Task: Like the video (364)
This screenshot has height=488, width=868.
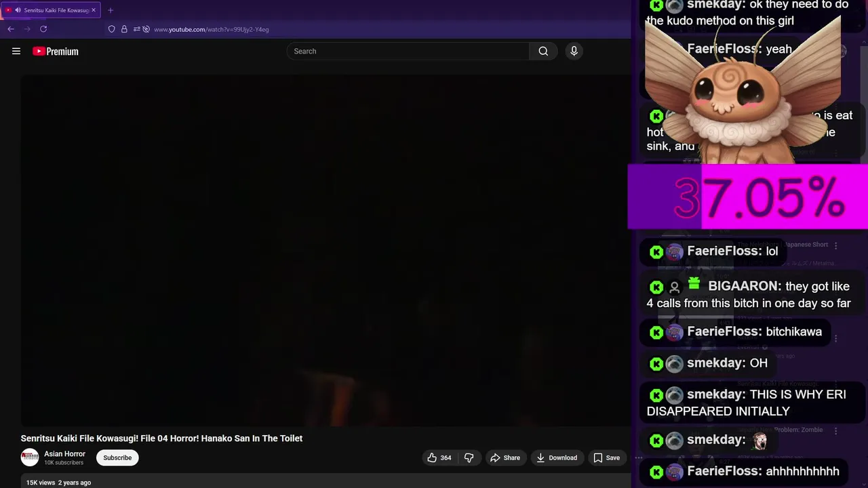Action: point(439,457)
